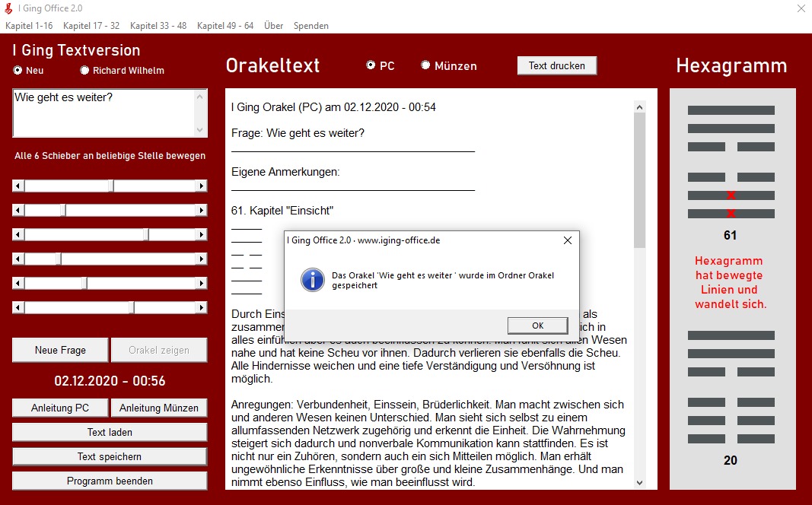Click the oracle text scrollbar down arrow
The height and width of the screenshot is (505, 812).
click(x=639, y=482)
